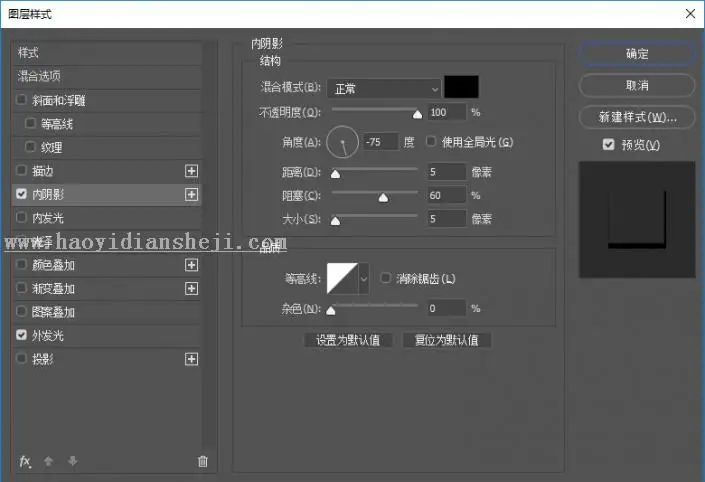Select 混合选项 in the left list
Image resolution: width=705 pixels, height=482 pixels.
pyautogui.click(x=107, y=76)
